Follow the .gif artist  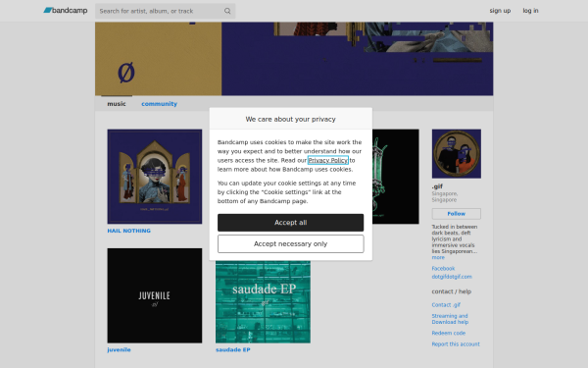point(457,214)
